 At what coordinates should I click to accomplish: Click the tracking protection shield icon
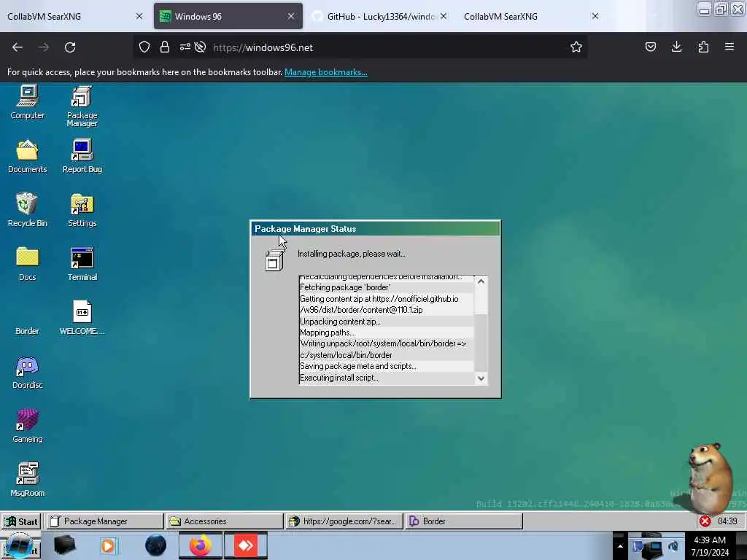click(x=144, y=47)
